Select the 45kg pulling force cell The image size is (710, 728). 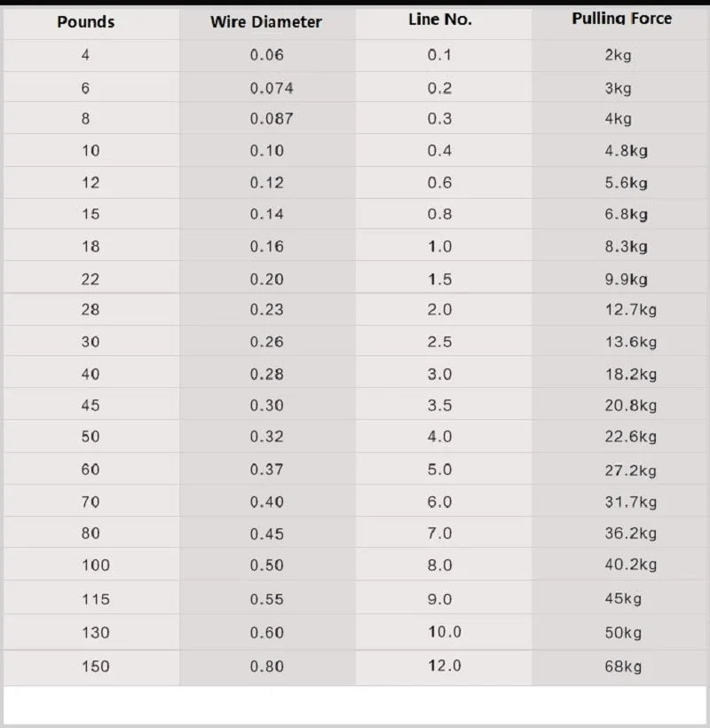click(x=623, y=599)
